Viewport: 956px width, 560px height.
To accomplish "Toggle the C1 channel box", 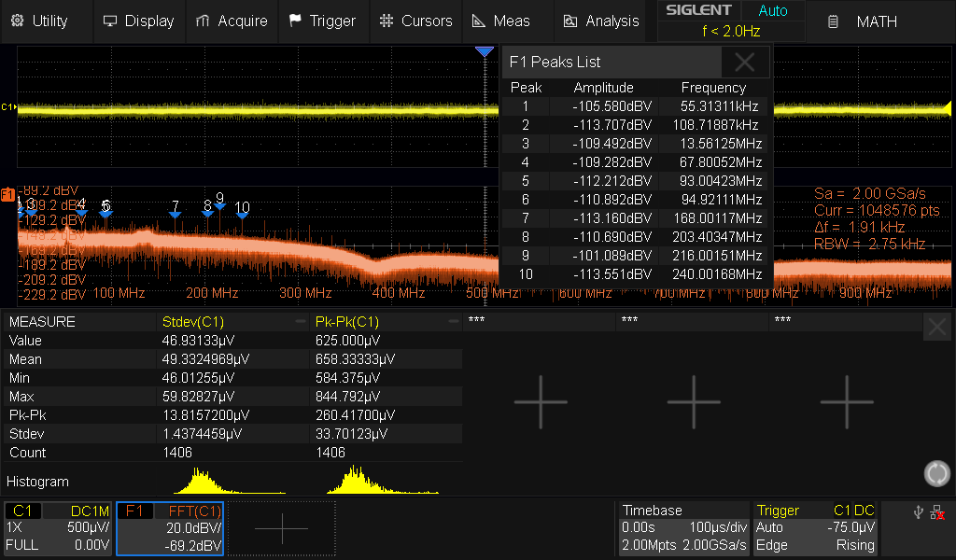I will pyautogui.click(x=58, y=528).
